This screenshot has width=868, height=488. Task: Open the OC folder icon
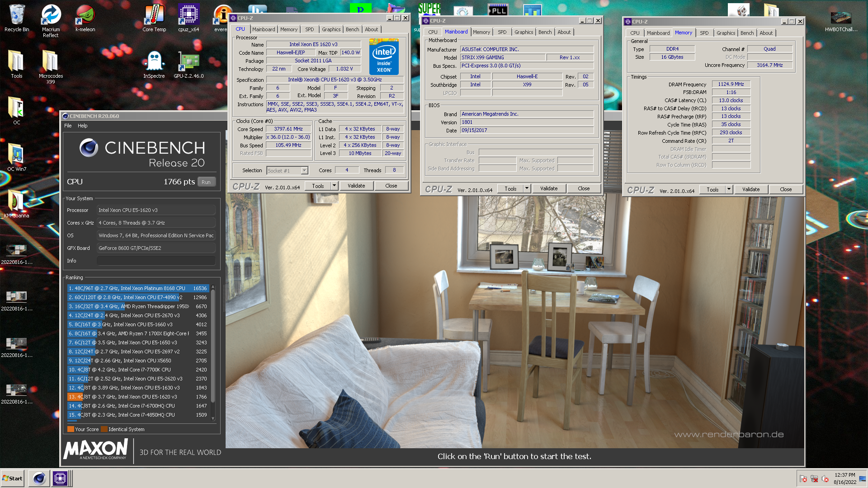17,111
